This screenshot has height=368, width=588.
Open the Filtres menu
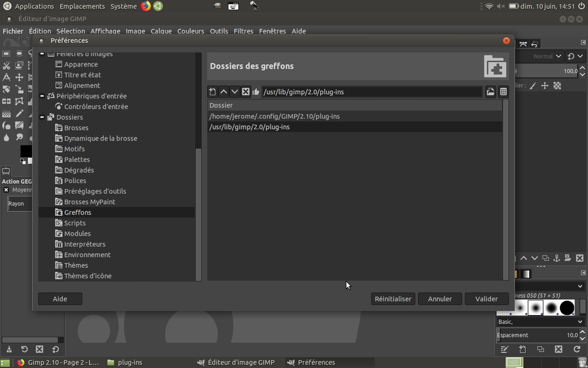243,31
